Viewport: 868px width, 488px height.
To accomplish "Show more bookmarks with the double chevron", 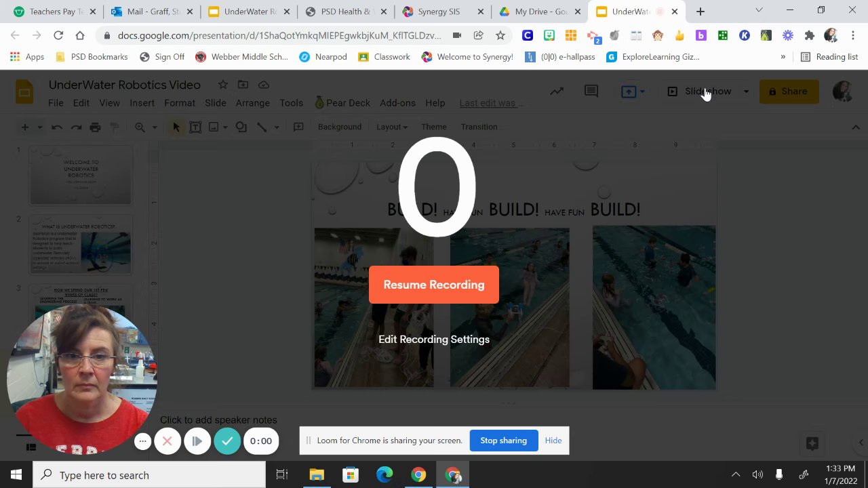I will [783, 57].
